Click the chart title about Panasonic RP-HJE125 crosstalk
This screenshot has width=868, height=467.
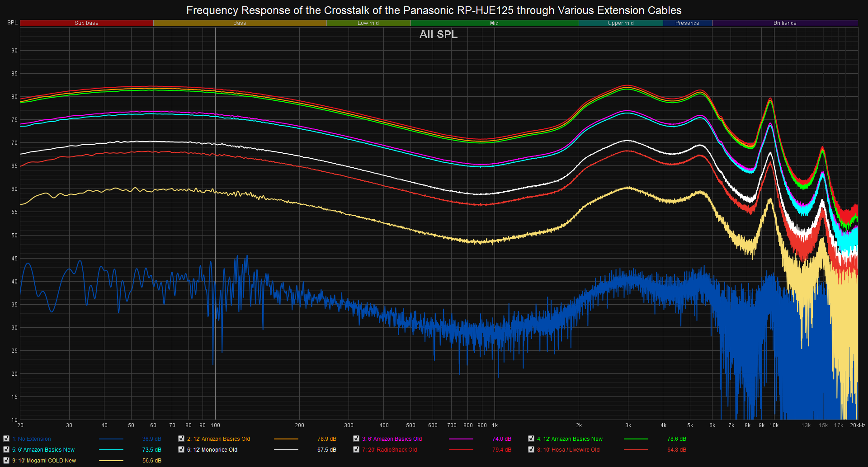pyautogui.click(x=434, y=10)
